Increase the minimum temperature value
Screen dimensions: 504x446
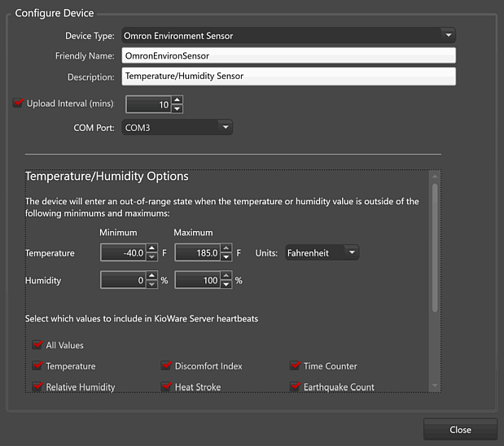151,247
